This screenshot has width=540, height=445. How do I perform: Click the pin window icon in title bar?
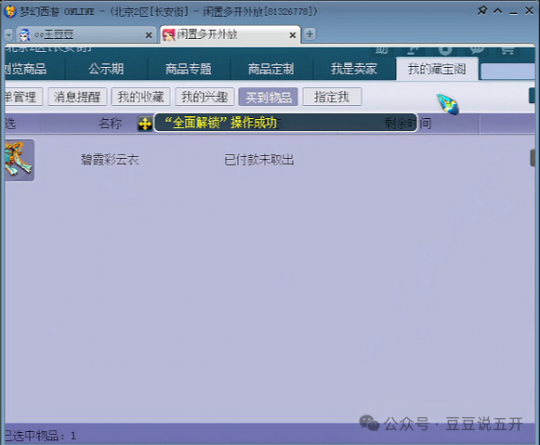pyautogui.click(x=482, y=10)
